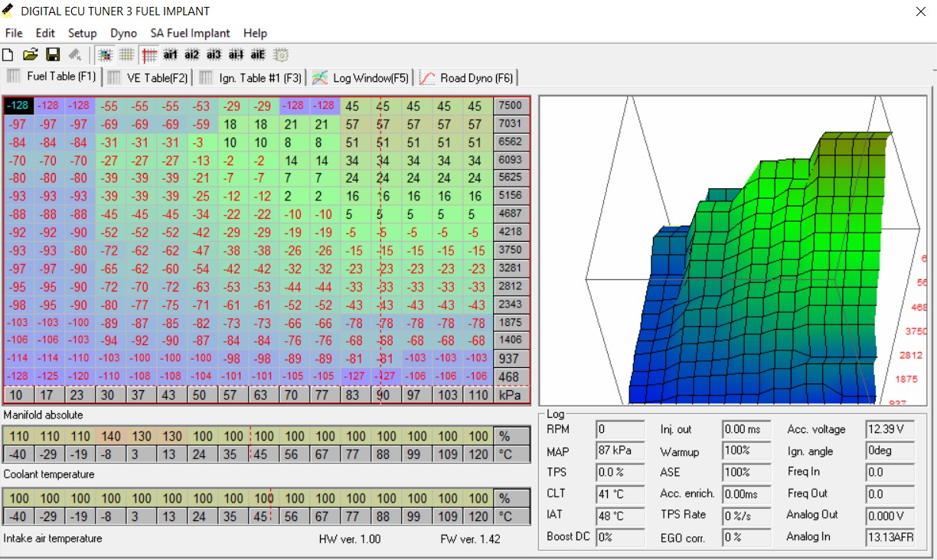Screen dimensions: 937x560
Task: Open the Help menu
Action: point(255,33)
